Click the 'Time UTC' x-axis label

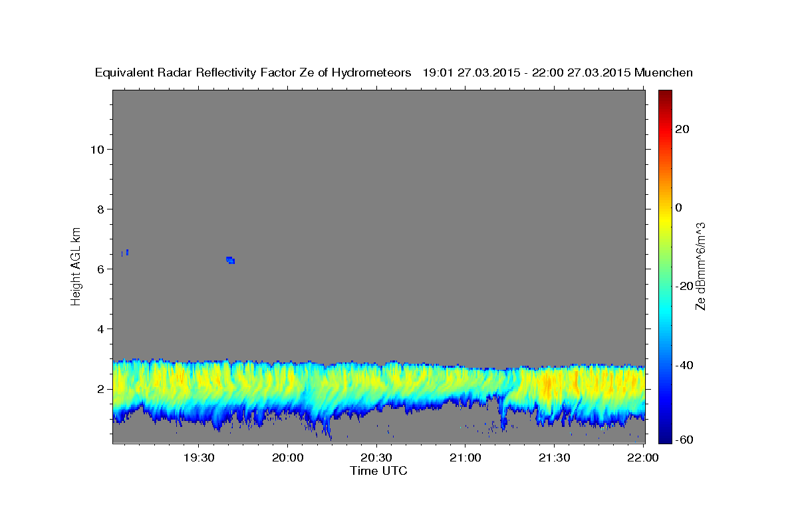point(378,471)
